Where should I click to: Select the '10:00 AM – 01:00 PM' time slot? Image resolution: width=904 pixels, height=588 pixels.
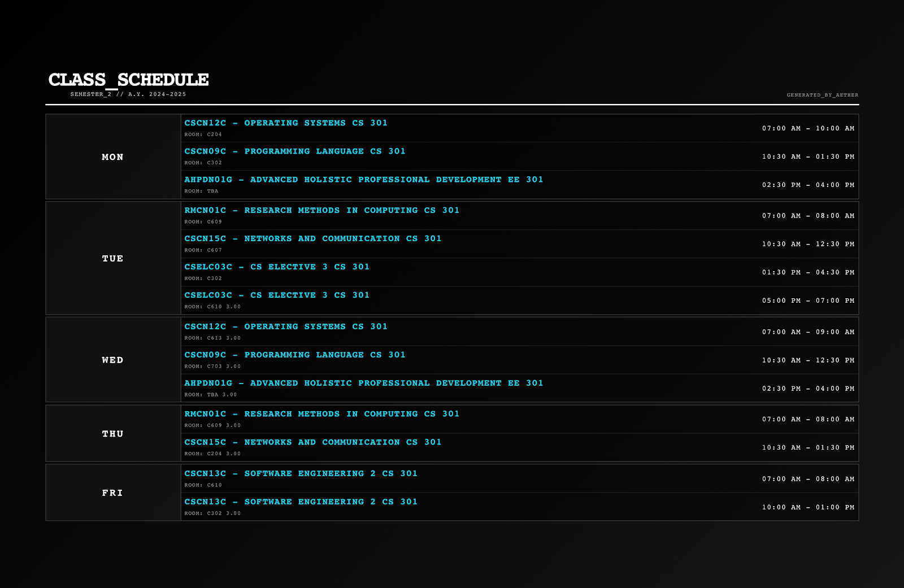(x=808, y=507)
